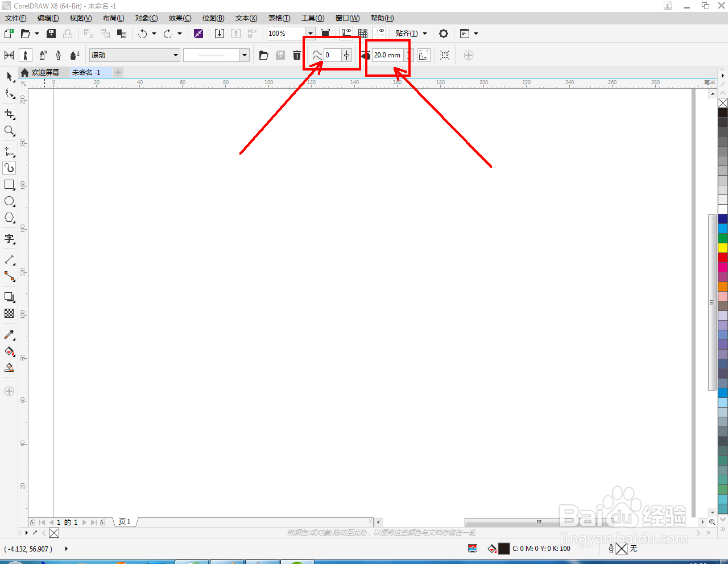Click the Save disk icon
The height and width of the screenshot is (564, 728).
tap(51, 34)
